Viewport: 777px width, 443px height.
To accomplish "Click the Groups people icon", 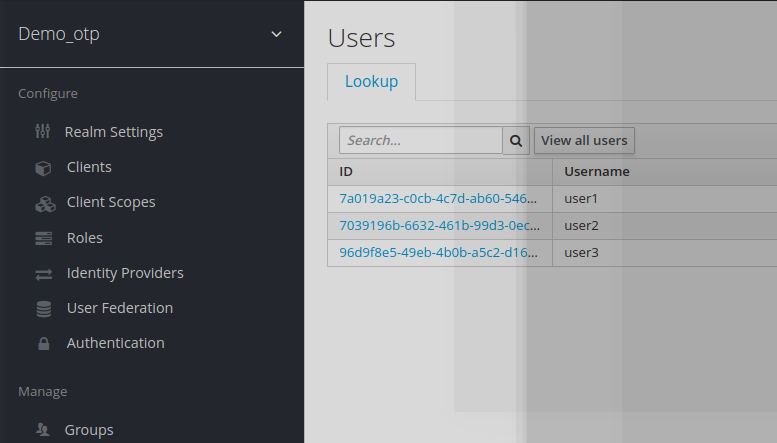I will (43, 429).
